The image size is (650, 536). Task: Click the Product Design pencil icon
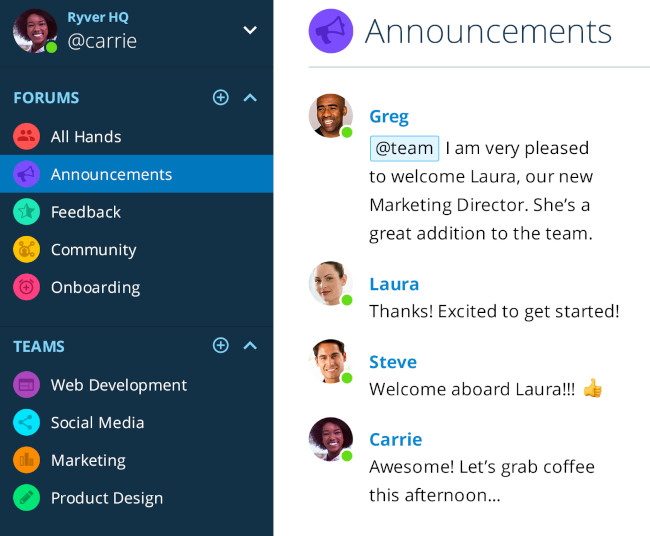click(26, 498)
